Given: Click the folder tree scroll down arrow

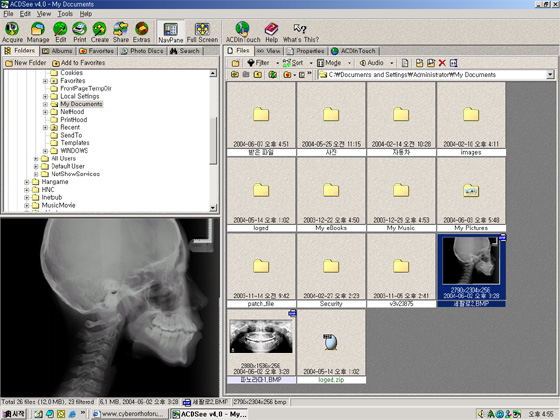Looking at the screenshot, I should coord(213,208).
